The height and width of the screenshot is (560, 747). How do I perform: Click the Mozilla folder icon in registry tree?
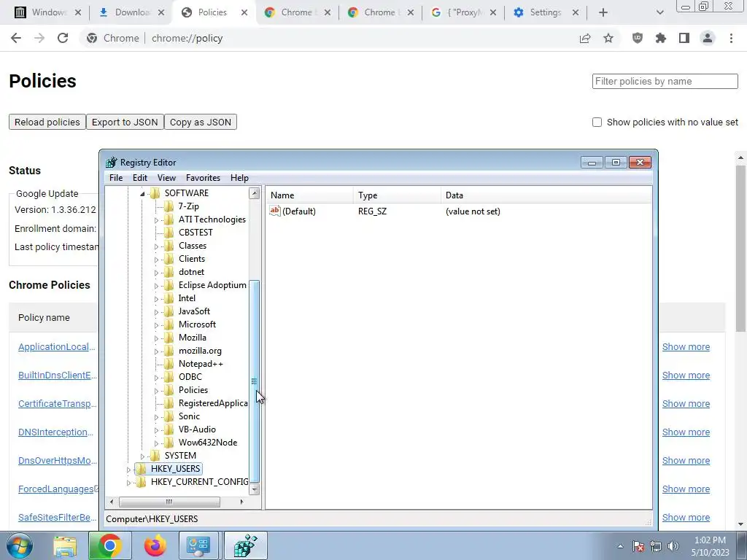point(169,338)
